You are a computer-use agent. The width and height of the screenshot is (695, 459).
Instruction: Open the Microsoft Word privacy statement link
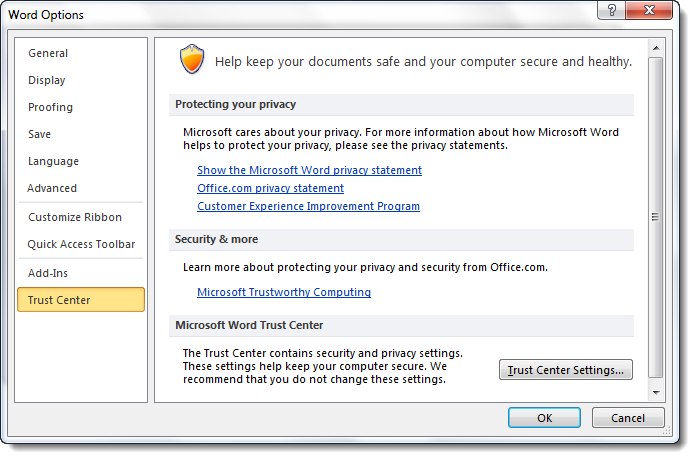[309, 170]
